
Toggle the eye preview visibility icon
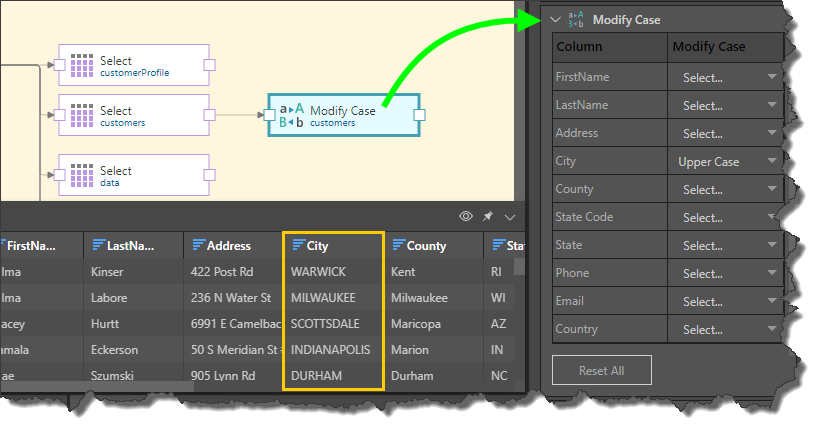coord(465,216)
